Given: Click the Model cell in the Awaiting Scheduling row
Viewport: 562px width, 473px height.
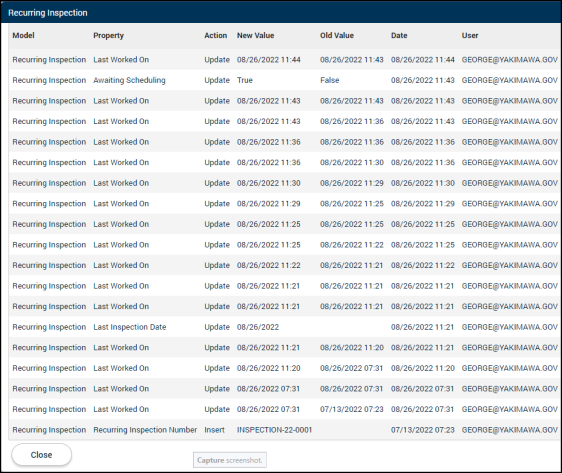Looking at the screenshot, I should click(49, 80).
